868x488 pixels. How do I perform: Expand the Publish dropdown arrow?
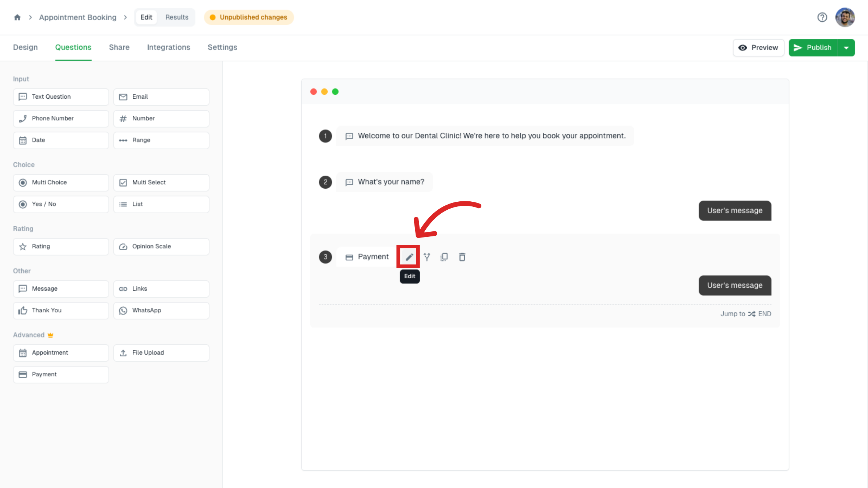point(846,48)
